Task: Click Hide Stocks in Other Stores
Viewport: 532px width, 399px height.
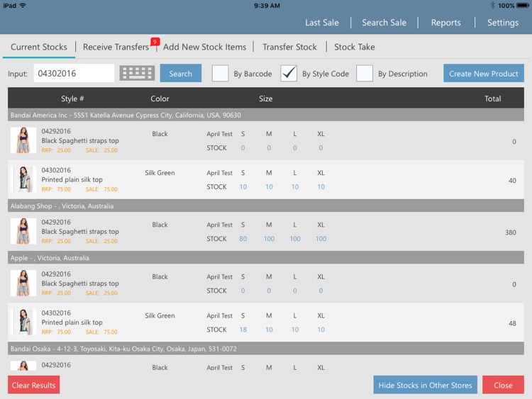Action: (425, 385)
